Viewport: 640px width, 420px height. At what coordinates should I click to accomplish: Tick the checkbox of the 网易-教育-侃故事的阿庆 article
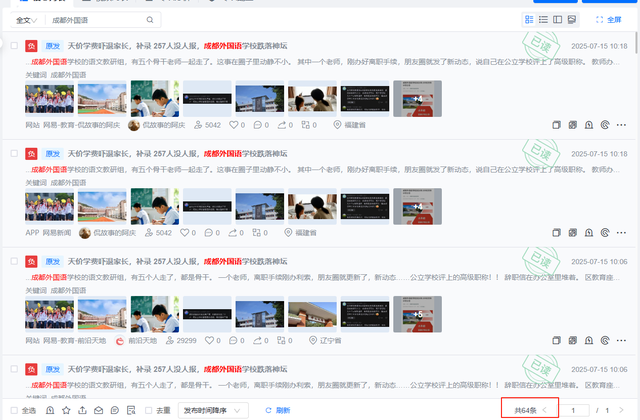[x=14, y=45]
